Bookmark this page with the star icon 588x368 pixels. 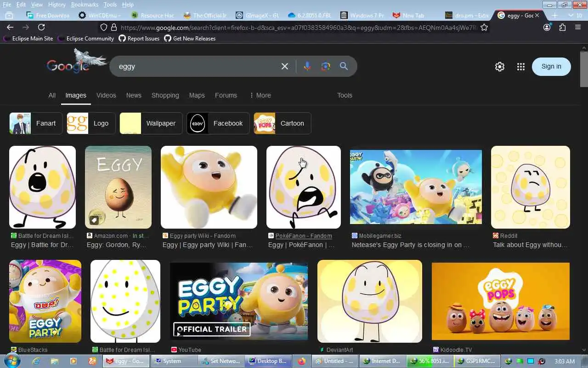pyautogui.click(x=484, y=27)
